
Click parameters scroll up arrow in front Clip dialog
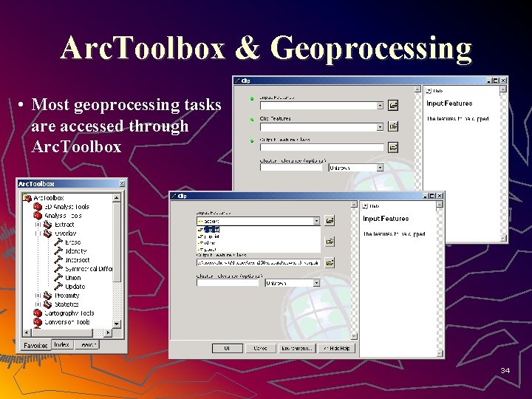pos(354,205)
